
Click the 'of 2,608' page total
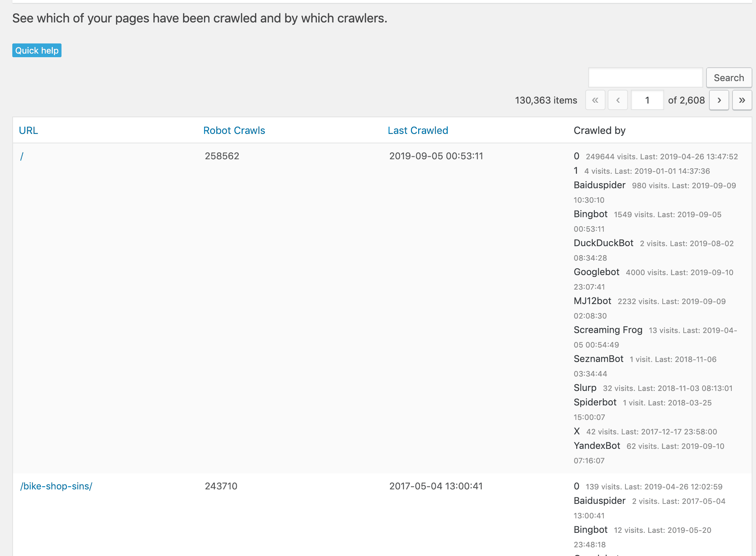pyautogui.click(x=686, y=100)
